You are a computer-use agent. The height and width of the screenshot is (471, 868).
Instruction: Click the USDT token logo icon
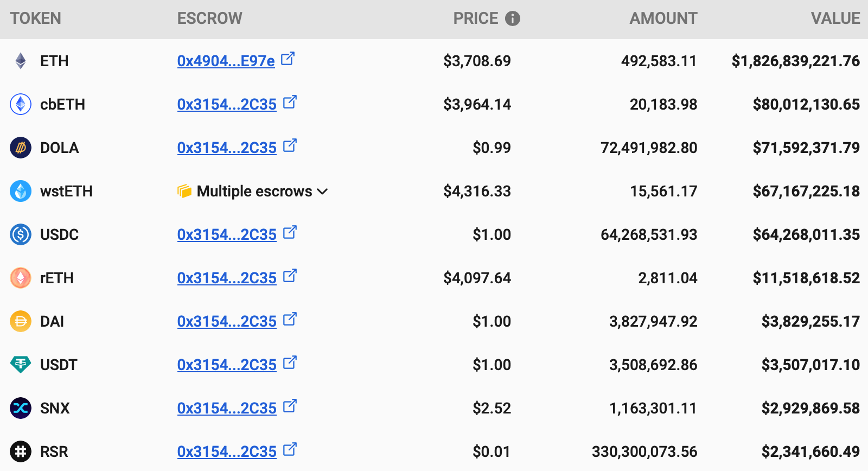tap(21, 364)
